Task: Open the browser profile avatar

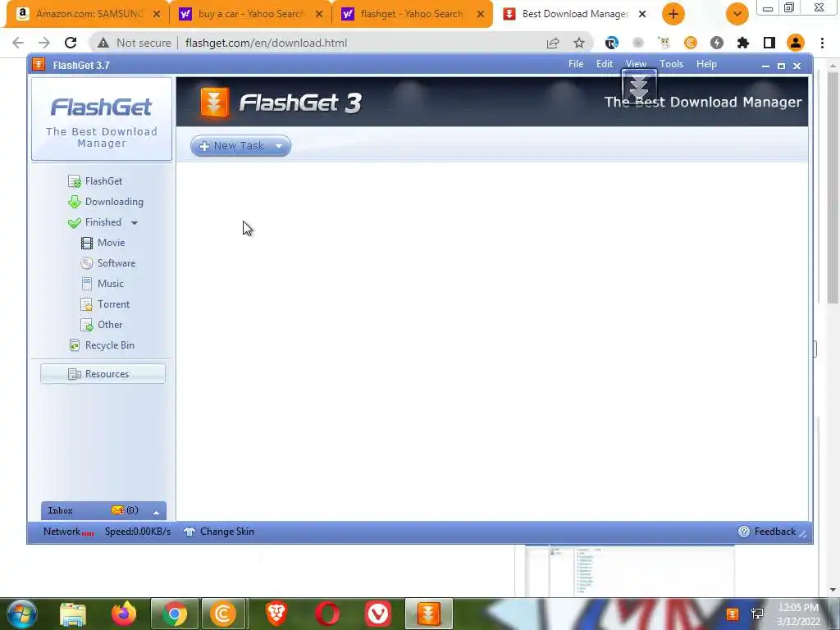Action: pyautogui.click(x=796, y=43)
